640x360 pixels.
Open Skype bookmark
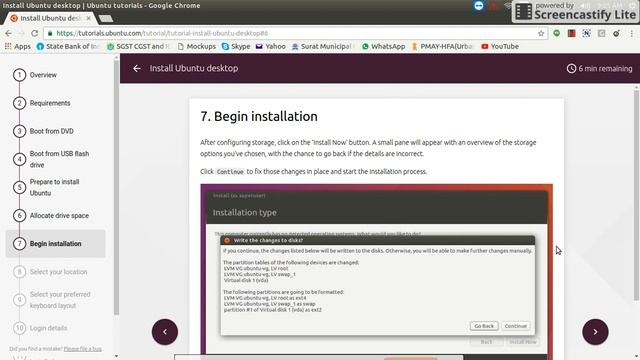236,47
